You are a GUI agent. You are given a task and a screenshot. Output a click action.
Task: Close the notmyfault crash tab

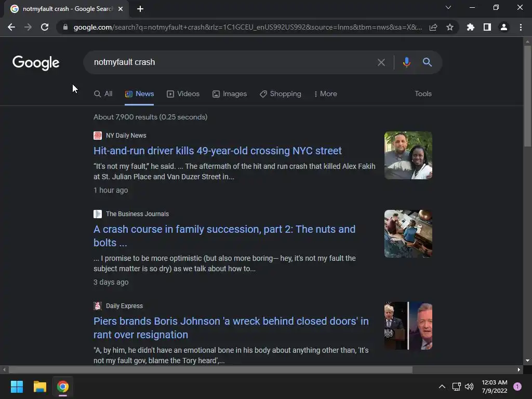(121, 9)
